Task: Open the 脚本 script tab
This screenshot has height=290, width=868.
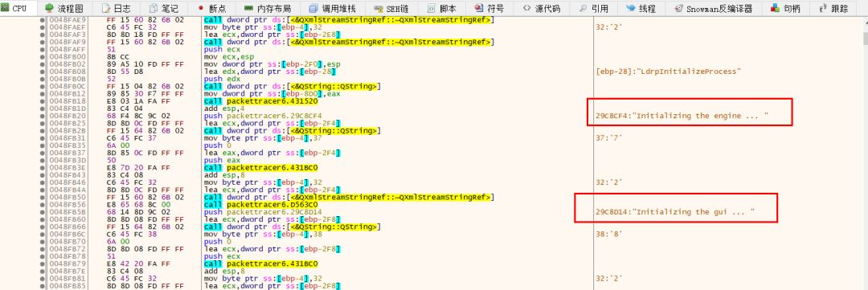Action: coord(442,8)
